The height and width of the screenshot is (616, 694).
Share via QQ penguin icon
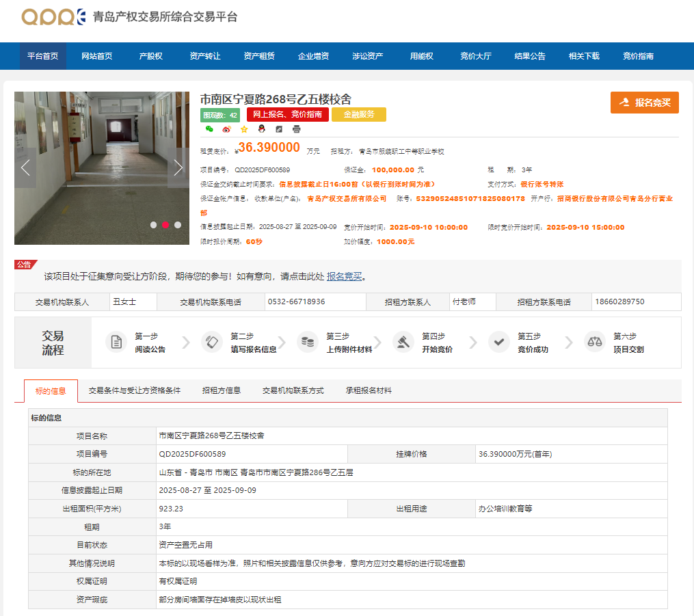coord(262,129)
